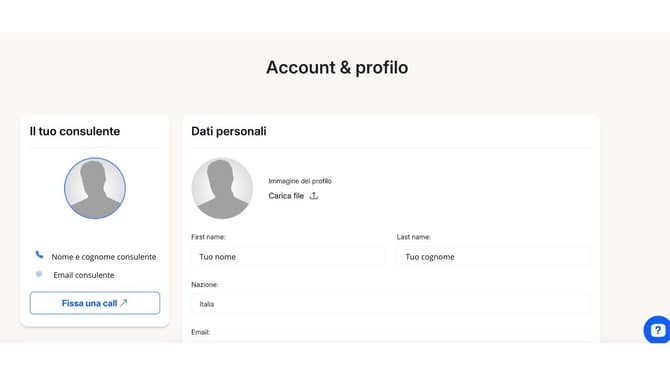This screenshot has width=670, height=376.
Task: Focus the Last name field with Tuo cognome
Action: (x=494, y=257)
